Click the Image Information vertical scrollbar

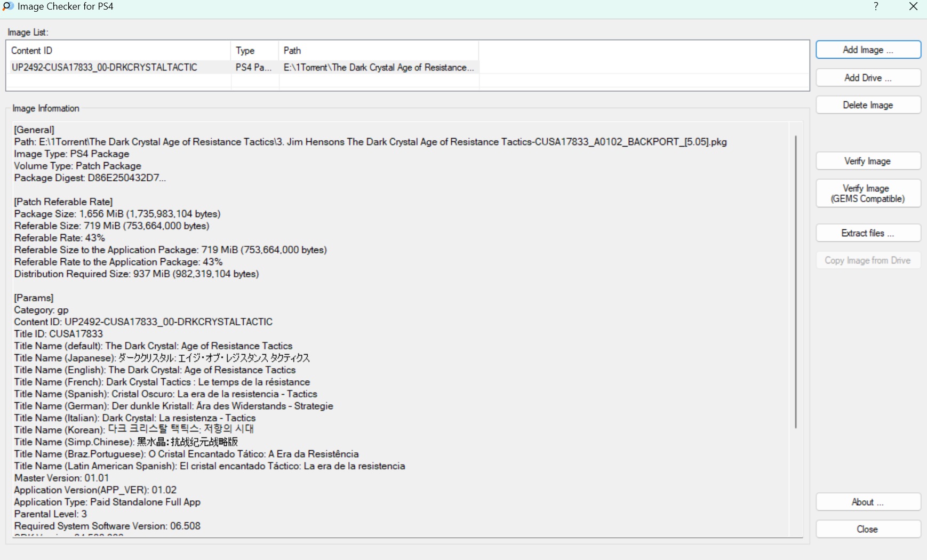tap(795, 282)
